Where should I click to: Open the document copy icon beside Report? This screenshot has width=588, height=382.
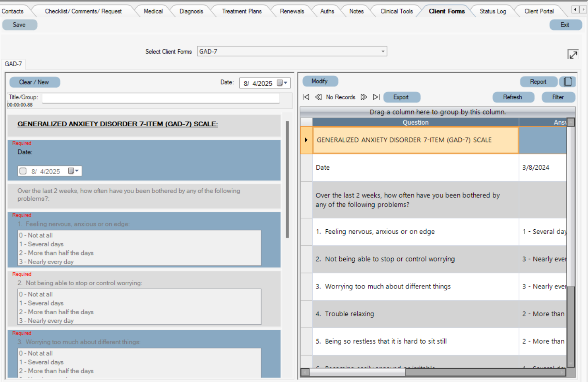pos(568,82)
